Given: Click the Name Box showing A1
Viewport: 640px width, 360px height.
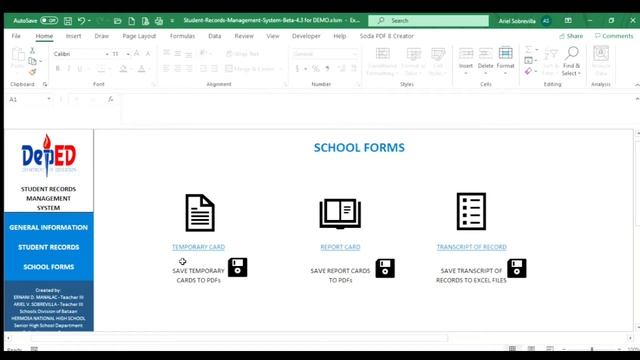Looking at the screenshot, I should pyautogui.click(x=27, y=100).
